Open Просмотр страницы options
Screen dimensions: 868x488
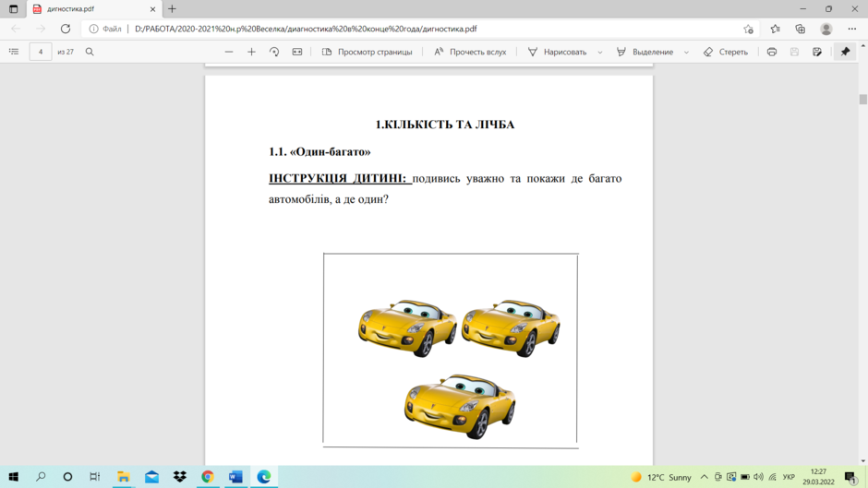click(x=367, y=52)
